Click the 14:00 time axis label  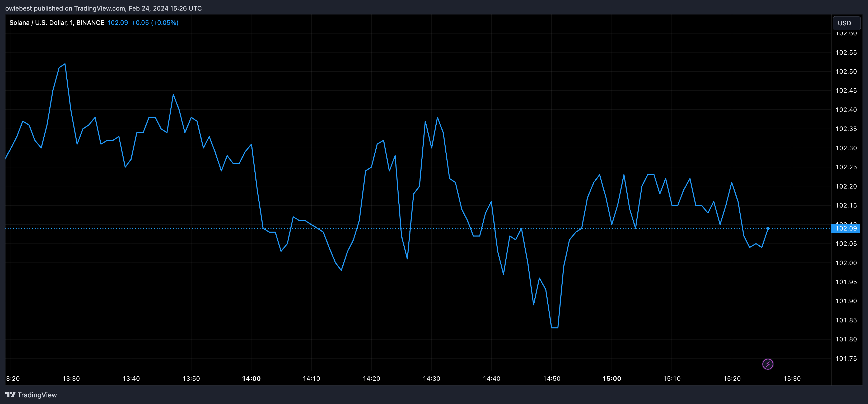coord(251,378)
